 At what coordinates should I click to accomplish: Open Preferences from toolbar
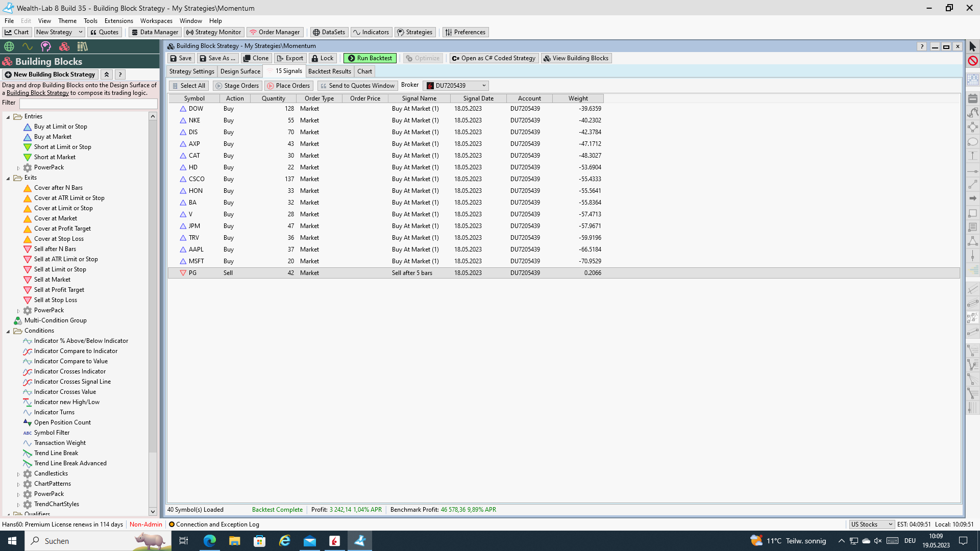(465, 32)
